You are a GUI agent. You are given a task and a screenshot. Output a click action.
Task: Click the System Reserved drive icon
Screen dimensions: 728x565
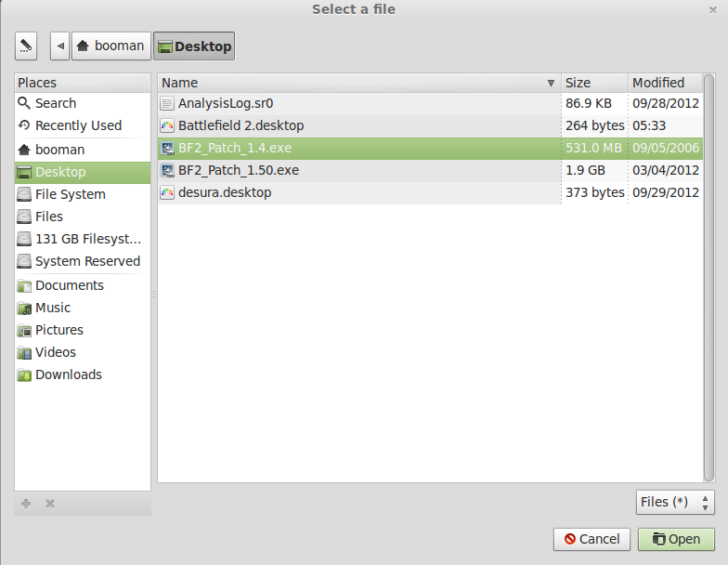coord(24,261)
